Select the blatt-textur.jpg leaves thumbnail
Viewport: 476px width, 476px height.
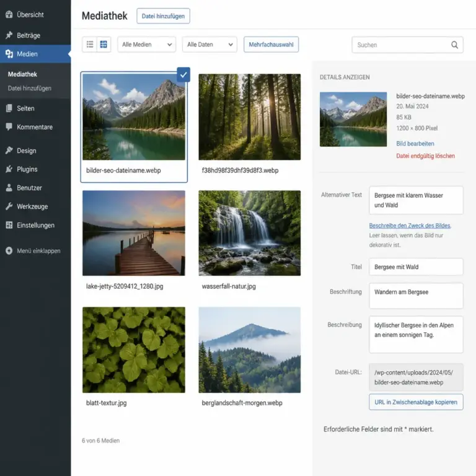(134, 350)
